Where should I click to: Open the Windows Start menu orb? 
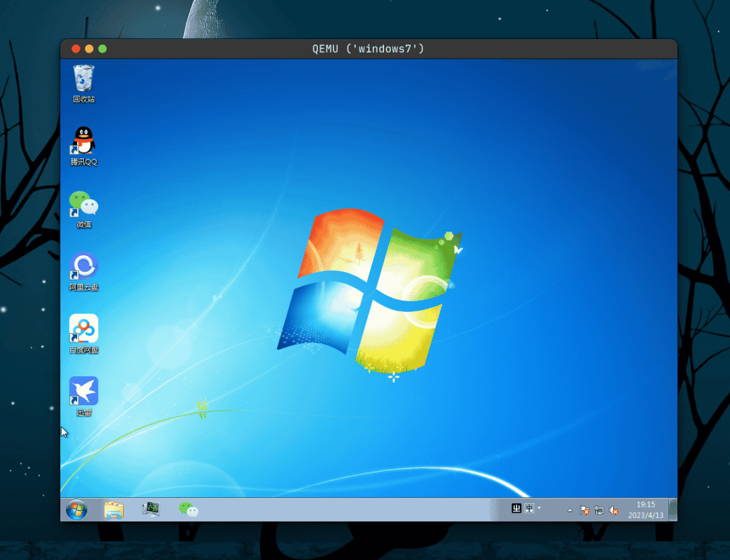click(76, 510)
